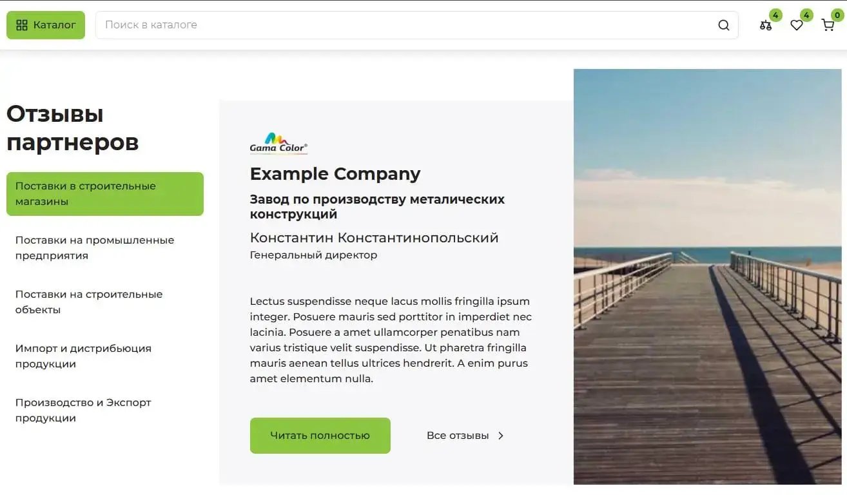
Task: Click the cart counter badge
Action: click(x=837, y=15)
